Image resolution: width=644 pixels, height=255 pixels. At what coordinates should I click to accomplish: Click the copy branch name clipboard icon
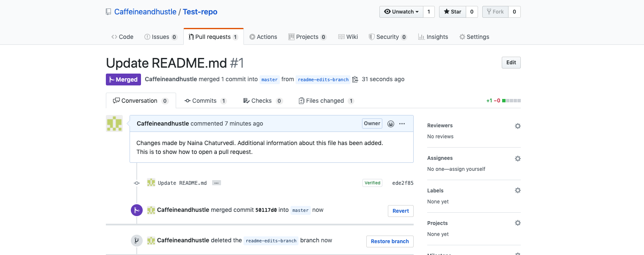click(355, 80)
